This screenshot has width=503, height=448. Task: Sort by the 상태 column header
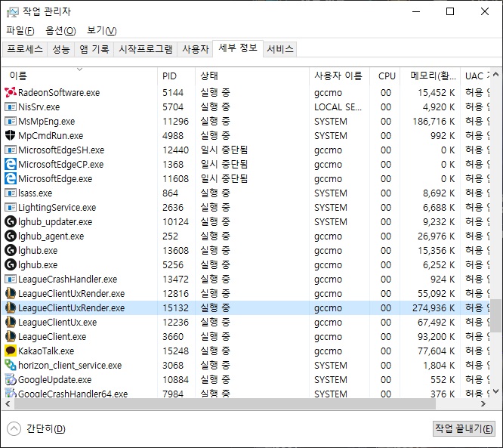click(252, 76)
